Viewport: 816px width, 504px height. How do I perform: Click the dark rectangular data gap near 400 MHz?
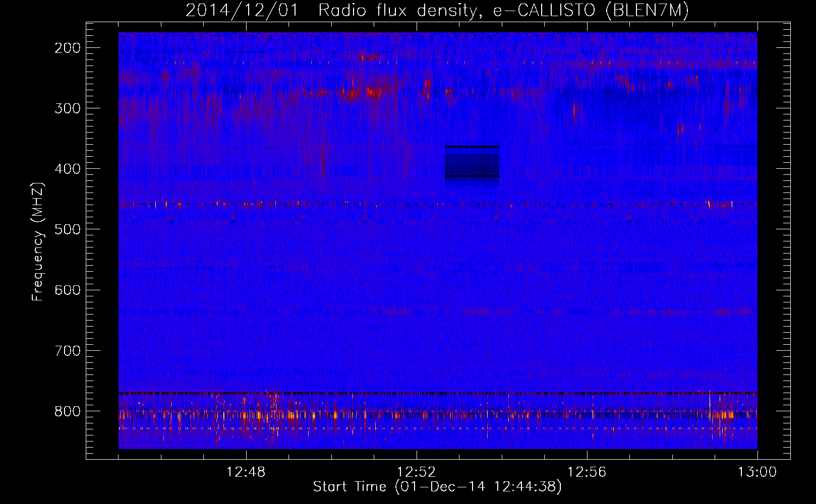coord(472,165)
